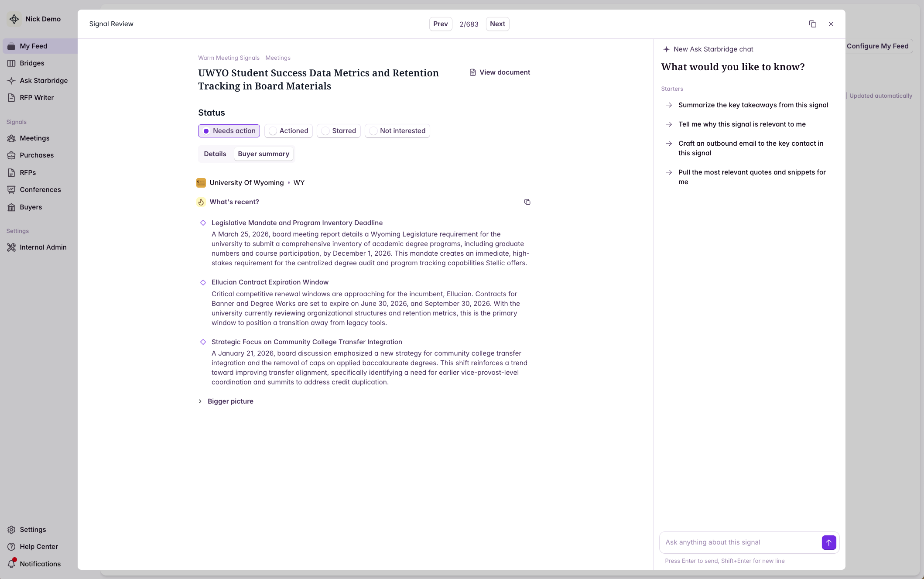
Task: Click the copy icon in modal header
Action: tap(812, 24)
